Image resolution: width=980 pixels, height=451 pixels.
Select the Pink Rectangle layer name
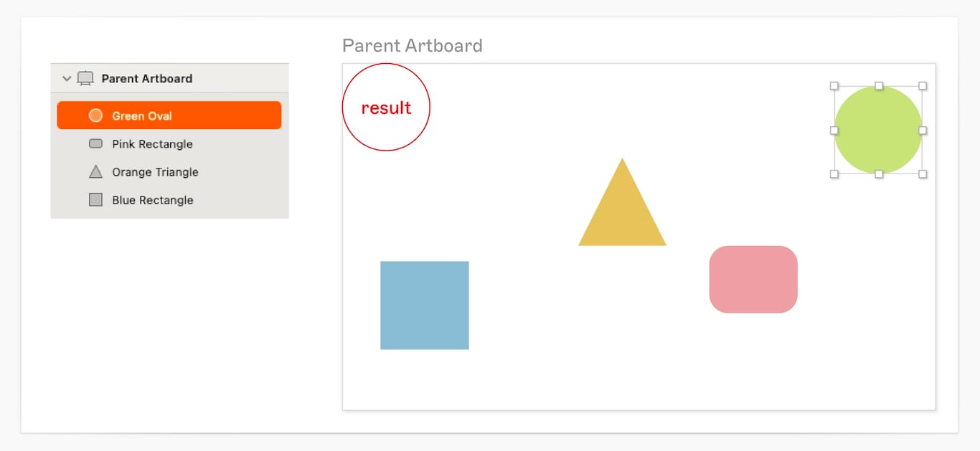tap(152, 144)
